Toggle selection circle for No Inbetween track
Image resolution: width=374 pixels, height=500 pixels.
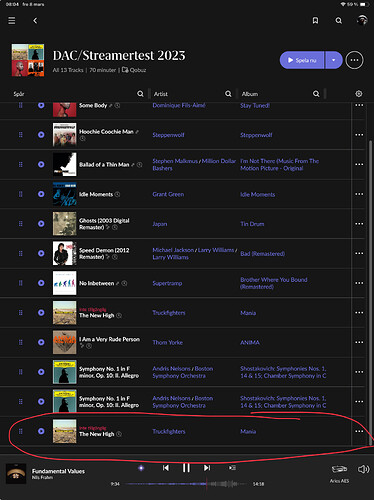pos(41,283)
